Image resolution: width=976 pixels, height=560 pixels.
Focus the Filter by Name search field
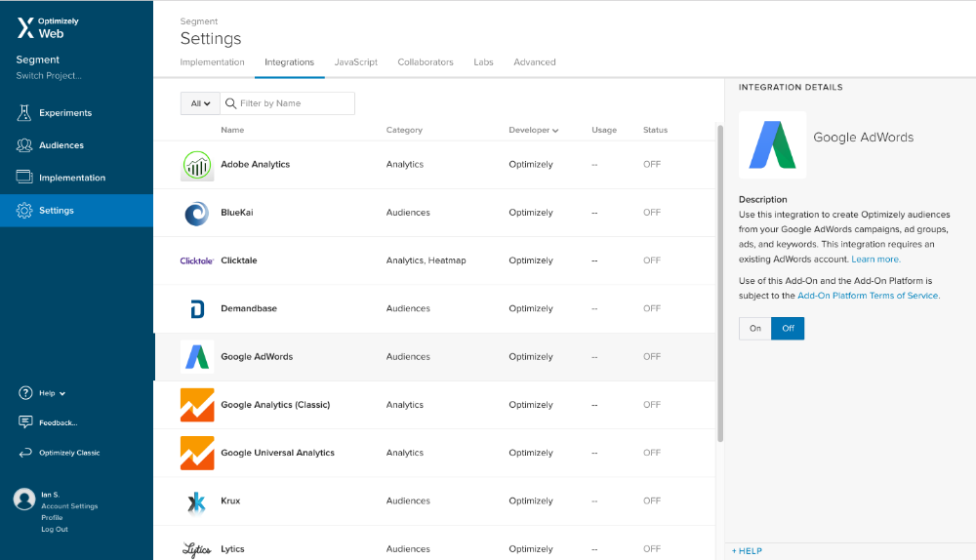295,103
